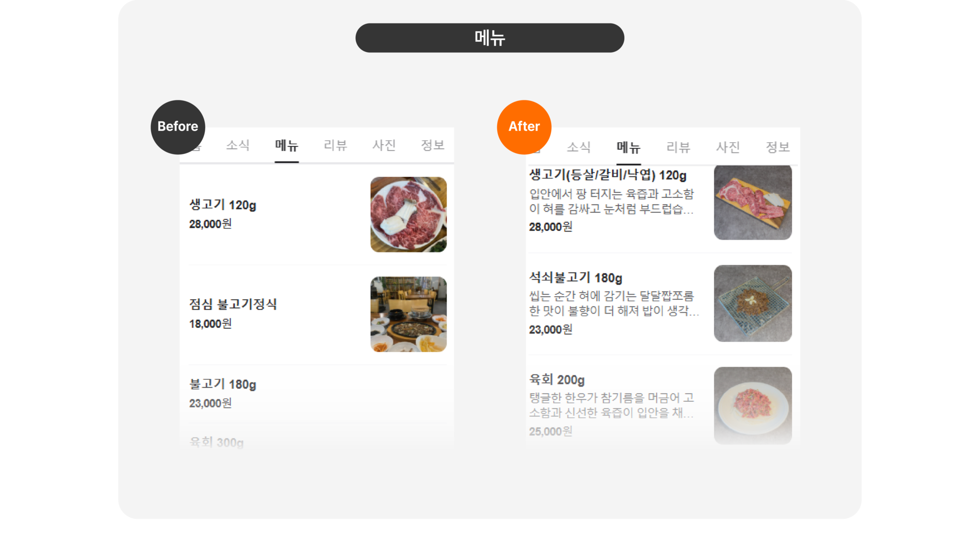Open 정보 tab in After panel

tap(777, 147)
